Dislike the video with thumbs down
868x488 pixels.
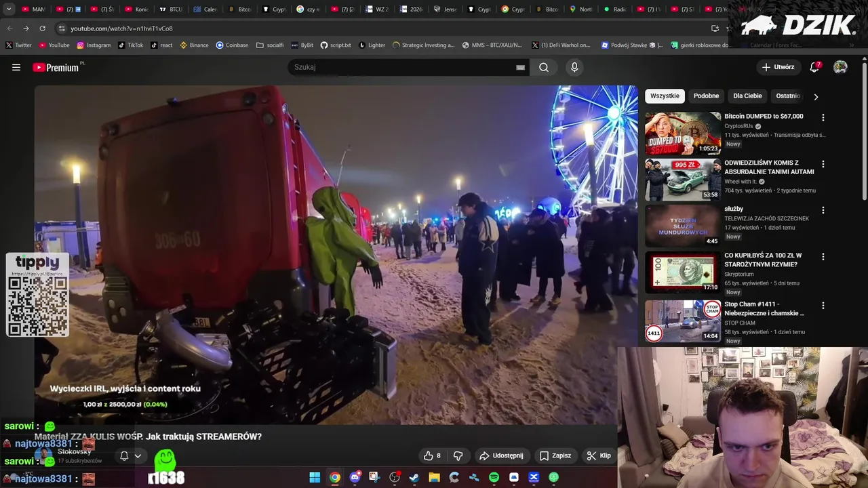coord(458,455)
